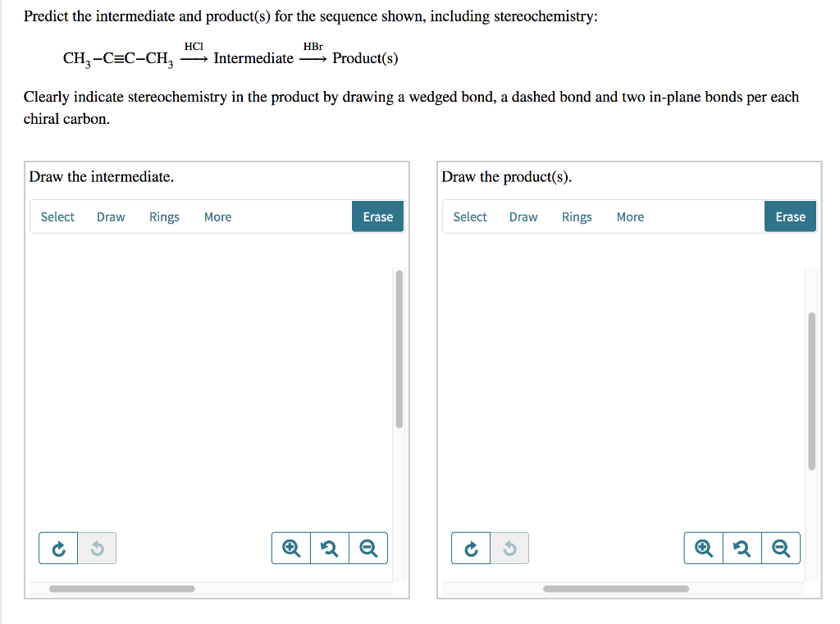Activate the Select tool in the product panel
This screenshot has height=624, width=840.
pos(469,216)
